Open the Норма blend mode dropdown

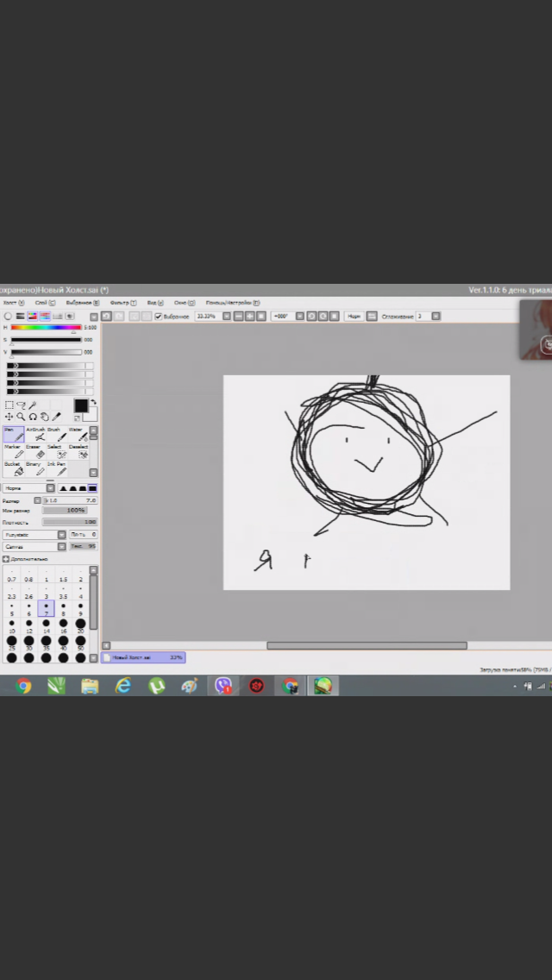coord(28,488)
